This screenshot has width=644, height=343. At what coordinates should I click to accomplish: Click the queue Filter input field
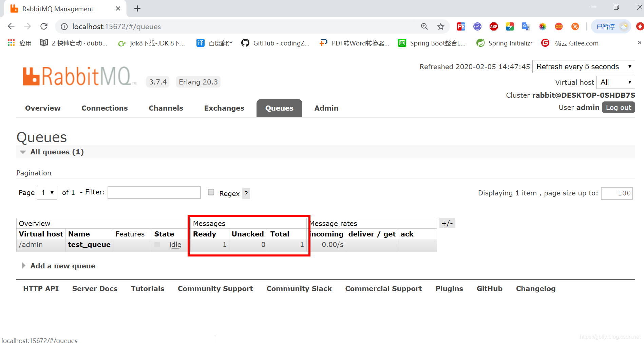154,192
